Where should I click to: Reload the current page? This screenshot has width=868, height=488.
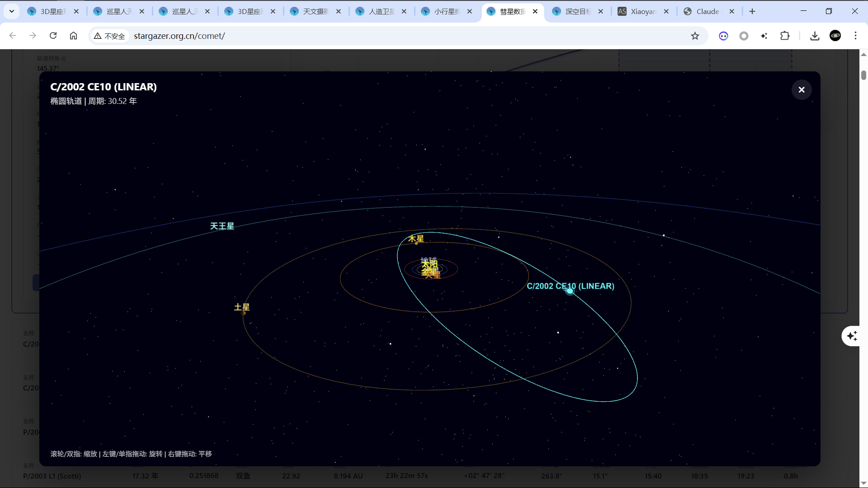pos(53,36)
